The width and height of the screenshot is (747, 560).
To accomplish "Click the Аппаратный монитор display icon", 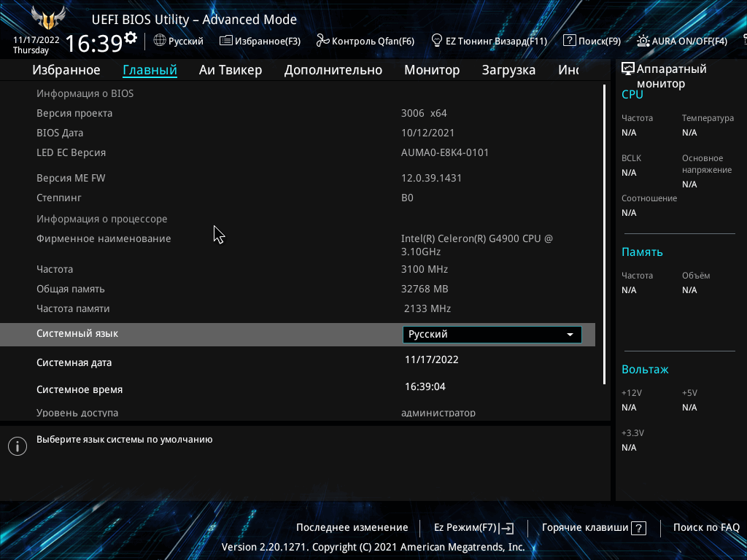I will (628, 69).
